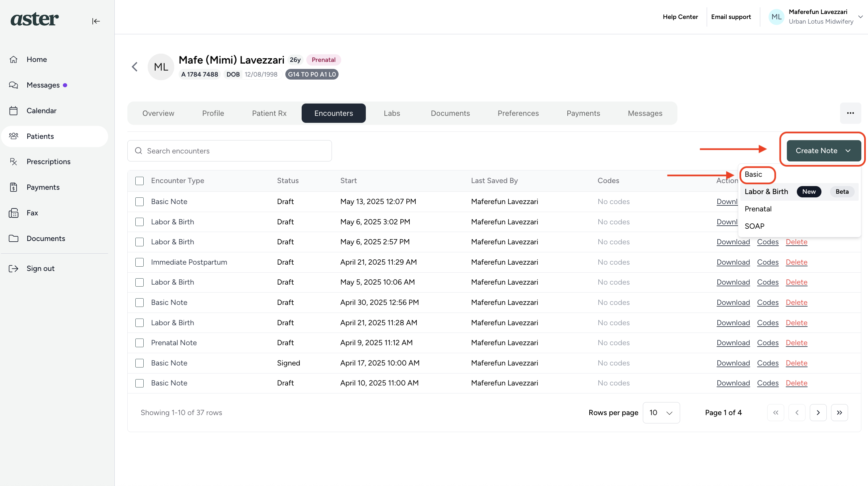Screen dimensions: 868x486
Task: Open the Help Center link
Action: (680, 17)
